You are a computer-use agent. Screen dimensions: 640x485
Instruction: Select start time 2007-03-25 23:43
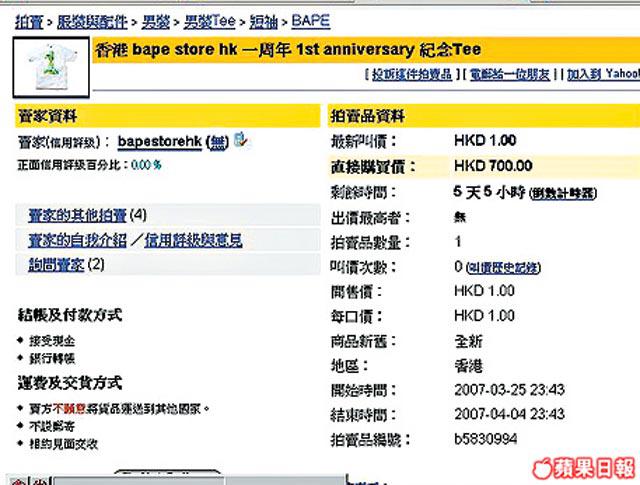coord(509,390)
